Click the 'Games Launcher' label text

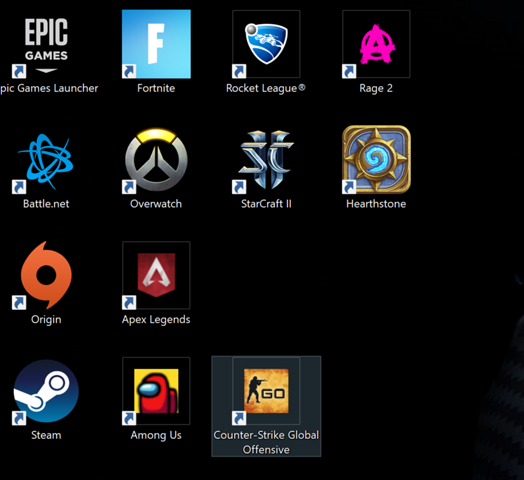[57, 88]
